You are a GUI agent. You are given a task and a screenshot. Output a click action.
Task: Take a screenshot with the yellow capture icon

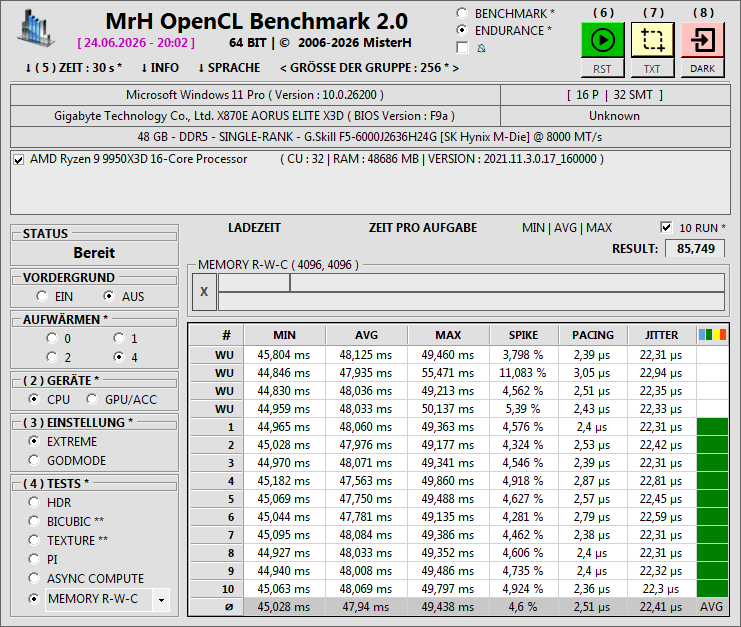point(652,40)
